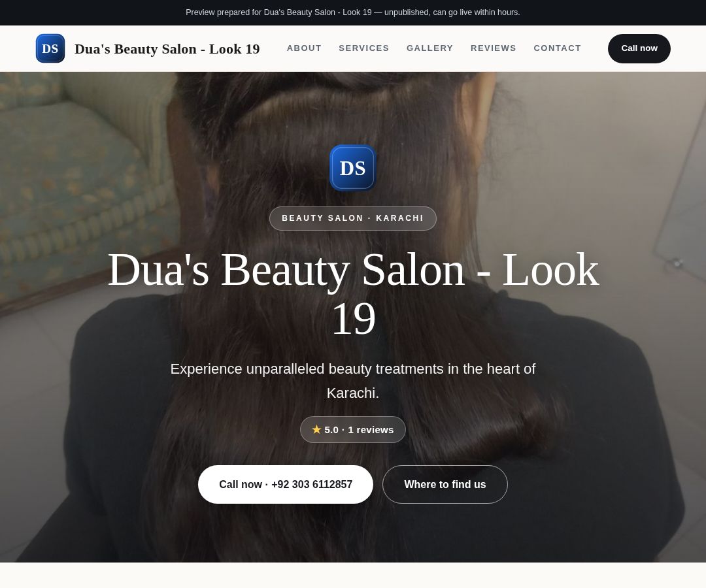Open the About section link

[x=304, y=48]
